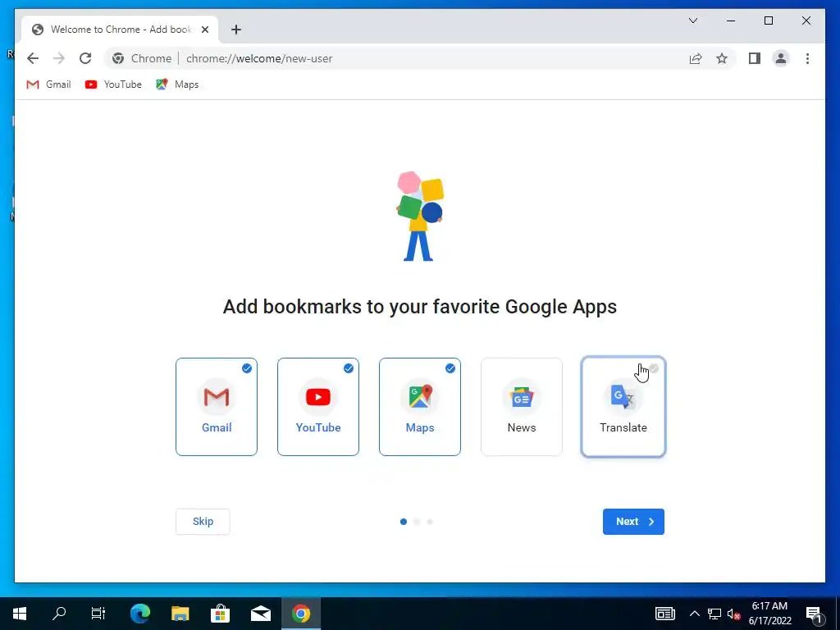This screenshot has height=630, width=840.
Task: Open a new tab with plus button
Action: tap(236, 30)
